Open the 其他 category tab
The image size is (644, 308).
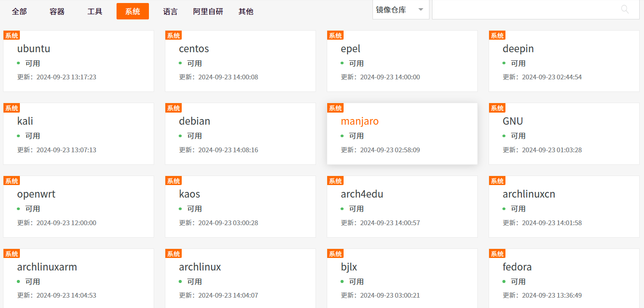[x=246, y=12]
